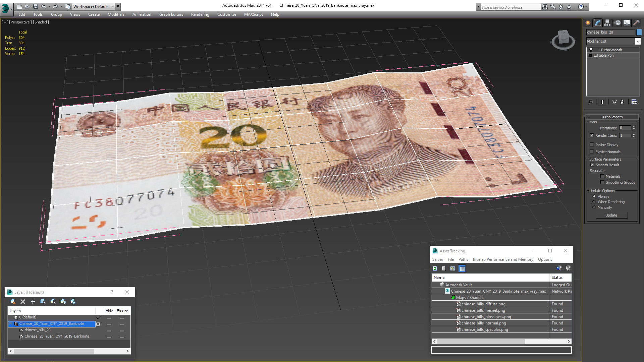Click the Undo arrow icon
Image resolution: width=644 pixels, height=362 pixels.
[x=43, y=6]
